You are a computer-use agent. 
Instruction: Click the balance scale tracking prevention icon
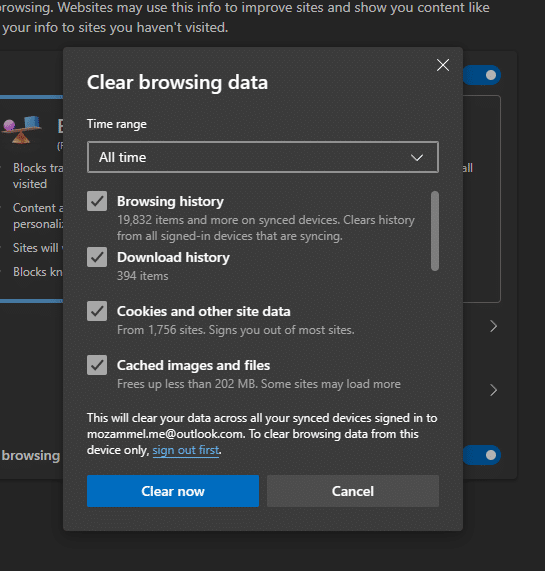click(22, 130)
